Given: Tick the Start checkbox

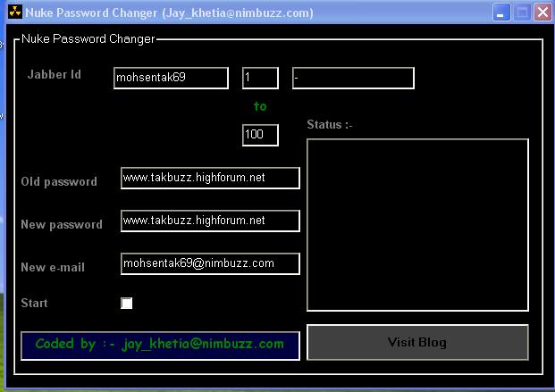Looking at the screenshot, I should coord(126,304).
